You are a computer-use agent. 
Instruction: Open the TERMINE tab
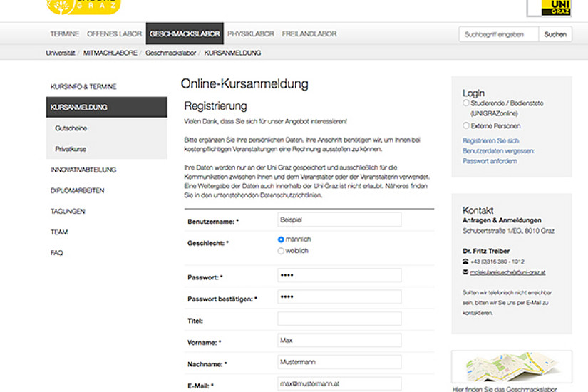pyautogui.click(x=64, y=33)
